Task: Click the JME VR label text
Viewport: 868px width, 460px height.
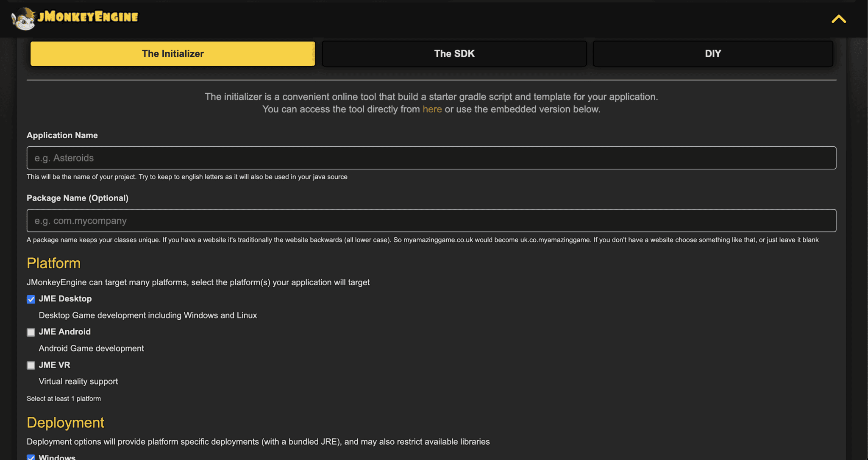Action: point(54,365)
